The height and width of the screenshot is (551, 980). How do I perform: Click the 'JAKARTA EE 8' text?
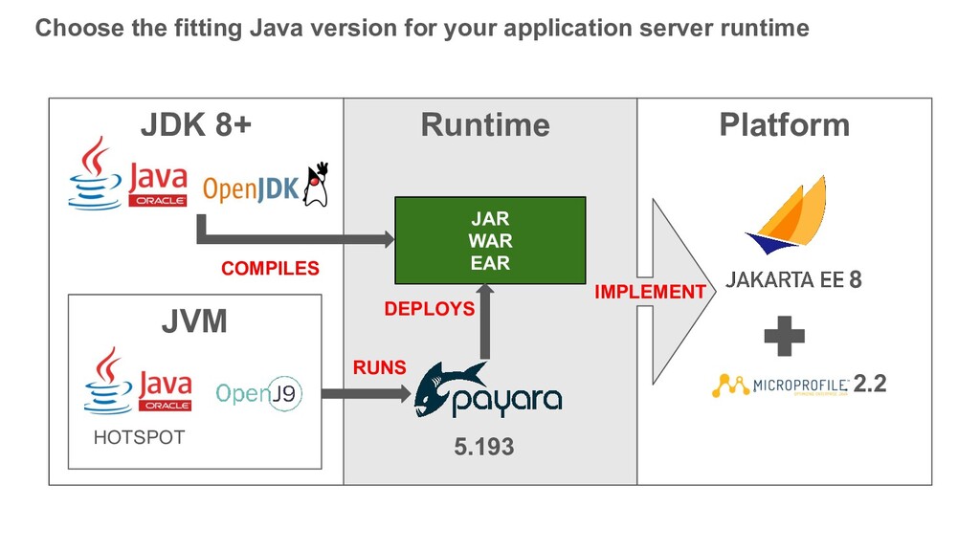[x=793, y=279]
